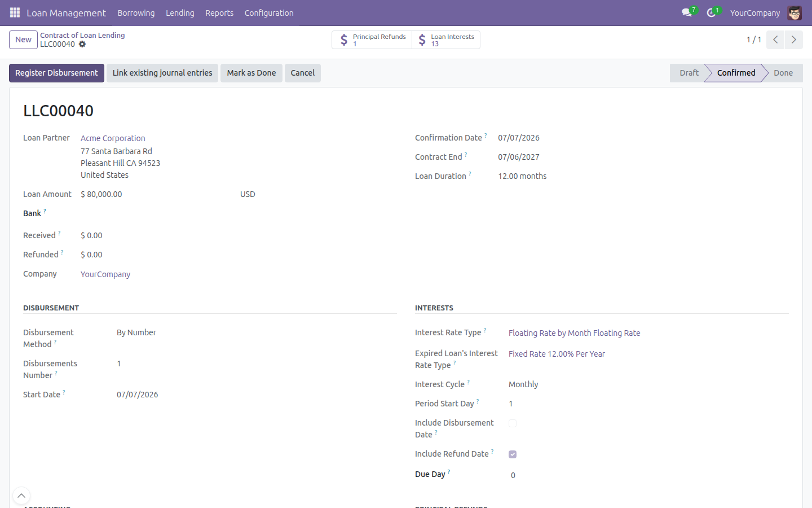Open the activities clock icon
The height and width of the screenshot is (508, 812).
point(711,12)
